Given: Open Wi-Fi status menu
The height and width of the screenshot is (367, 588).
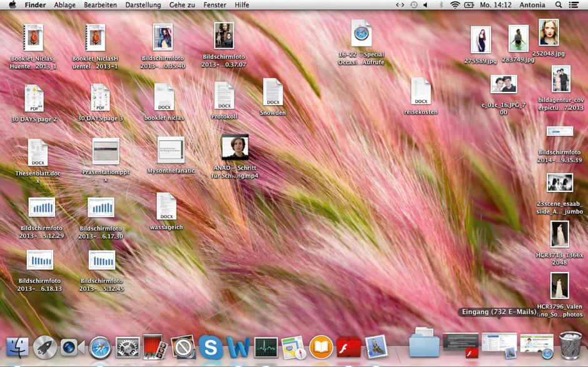Looking at the screenshot, I should pos(455,4).
